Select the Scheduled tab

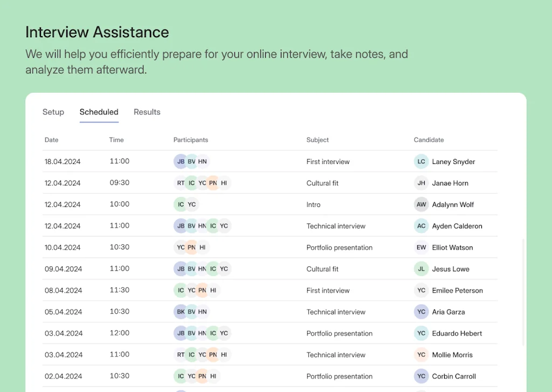point(99,112)
